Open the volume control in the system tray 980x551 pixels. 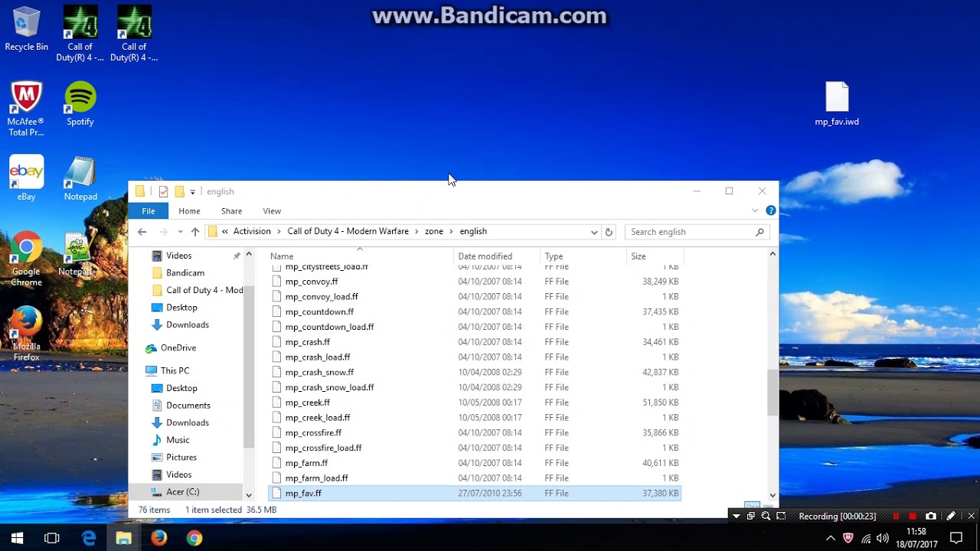pyautogui.click(x=883, y=538)
